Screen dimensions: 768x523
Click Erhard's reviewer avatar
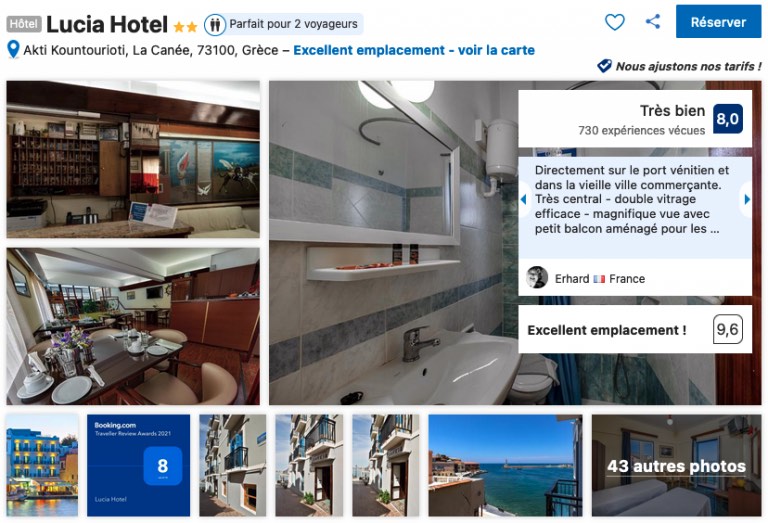click(x=537, y=278)
